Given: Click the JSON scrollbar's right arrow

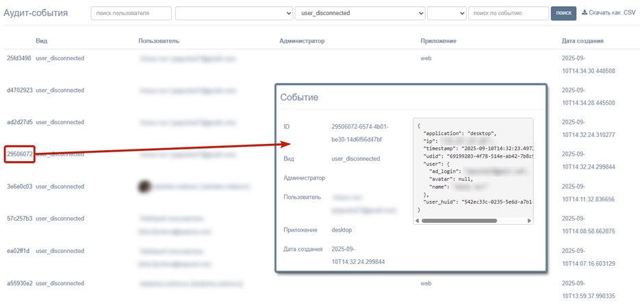Looking at the screenshot, I should pos(529,221).
